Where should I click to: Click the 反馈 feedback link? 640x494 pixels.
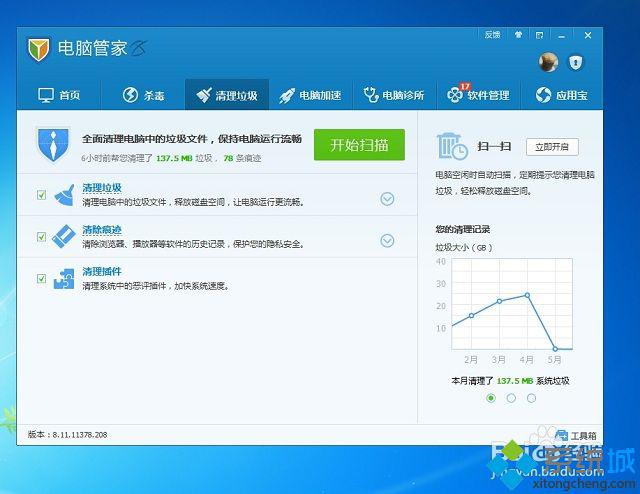click(x=492, y=35)
